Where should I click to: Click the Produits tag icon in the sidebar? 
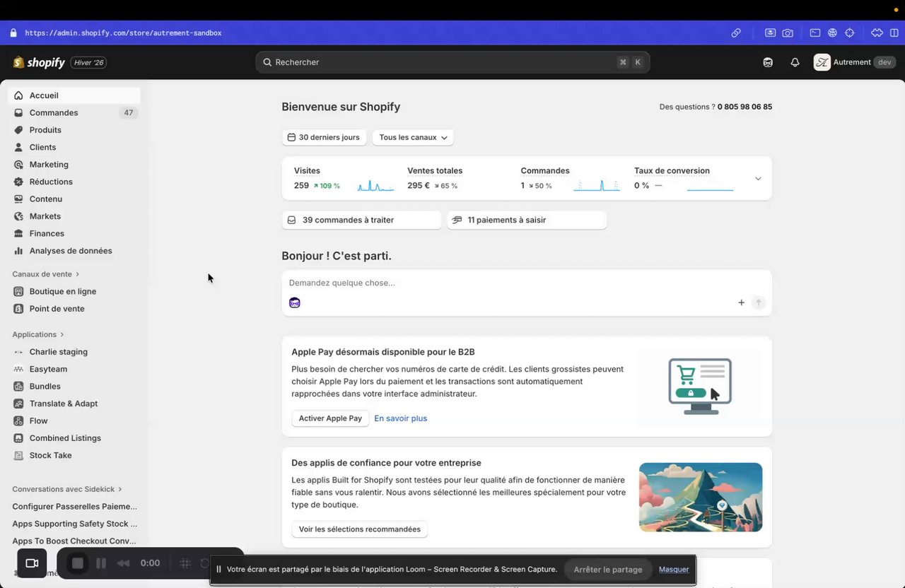[18, 130]
